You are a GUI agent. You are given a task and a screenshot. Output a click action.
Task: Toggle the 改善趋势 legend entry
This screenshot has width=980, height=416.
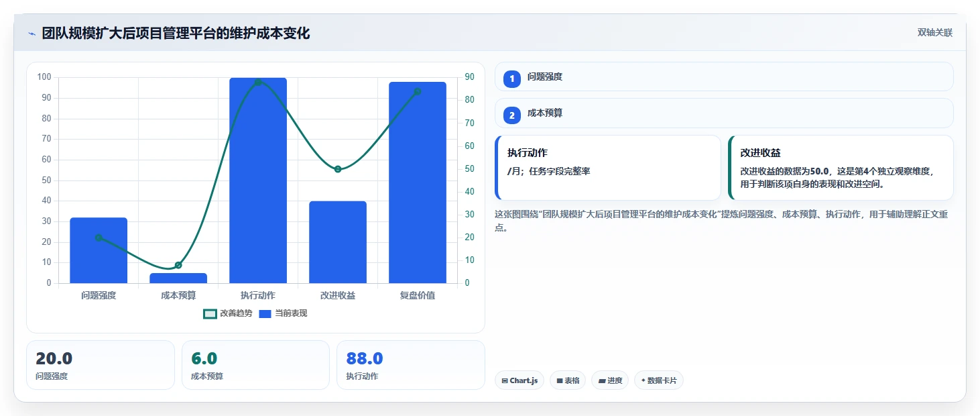click(x=228, y=313)
